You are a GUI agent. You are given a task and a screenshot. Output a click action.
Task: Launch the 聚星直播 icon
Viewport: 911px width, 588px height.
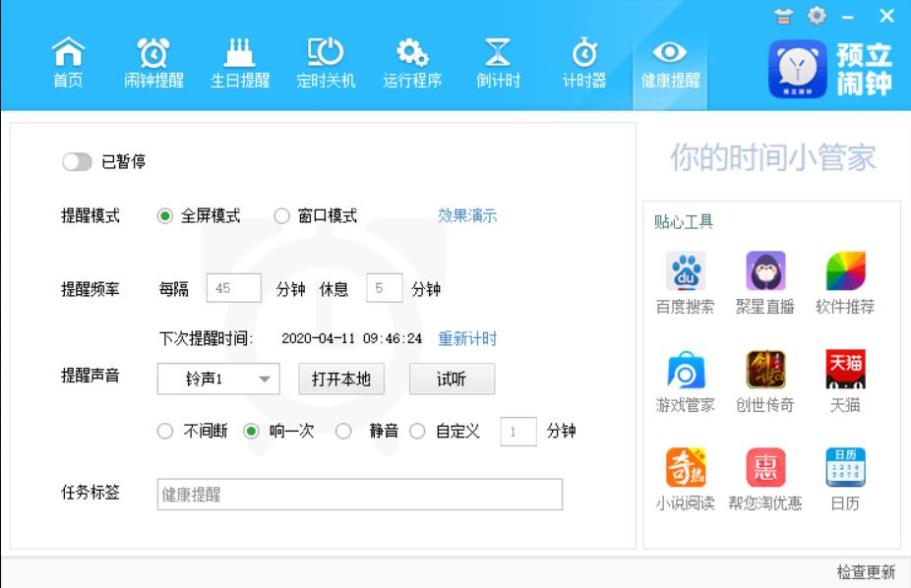[765, 271]
